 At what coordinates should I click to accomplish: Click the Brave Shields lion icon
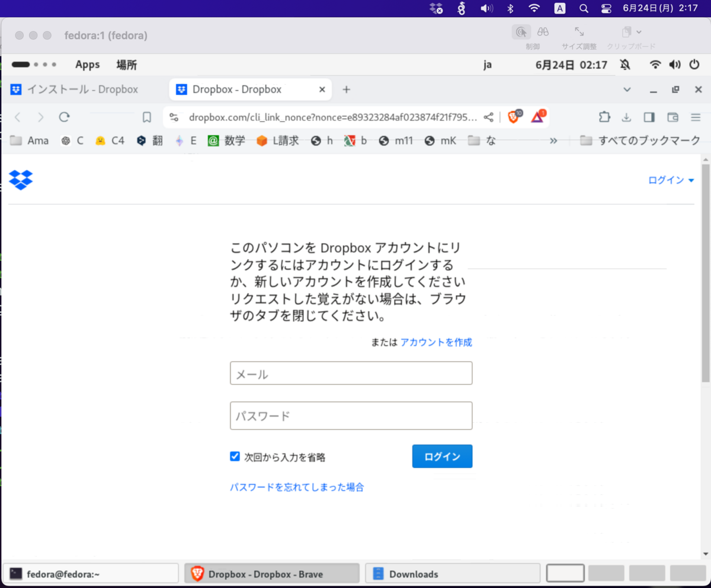(x=513, y=117)
